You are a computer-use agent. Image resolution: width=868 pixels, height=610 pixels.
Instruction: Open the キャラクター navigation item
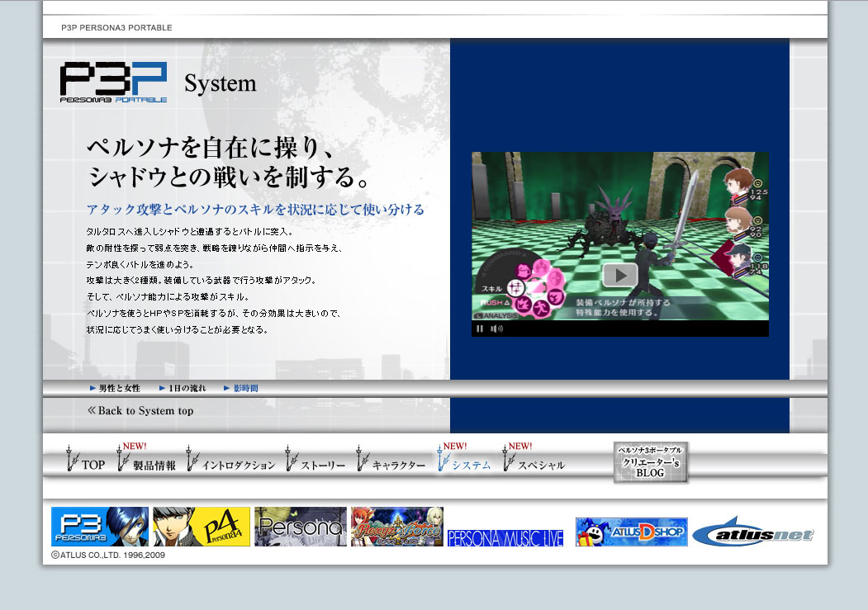(391, 460)
